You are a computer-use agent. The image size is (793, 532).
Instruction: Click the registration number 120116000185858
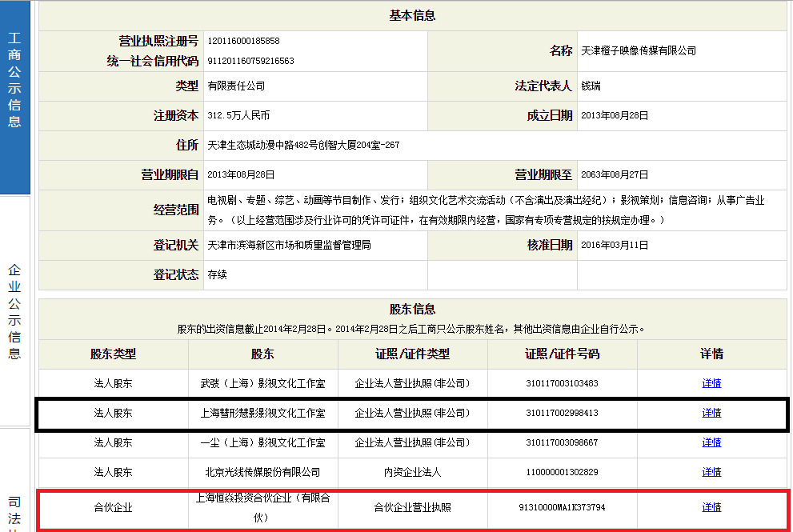(243, 41)
